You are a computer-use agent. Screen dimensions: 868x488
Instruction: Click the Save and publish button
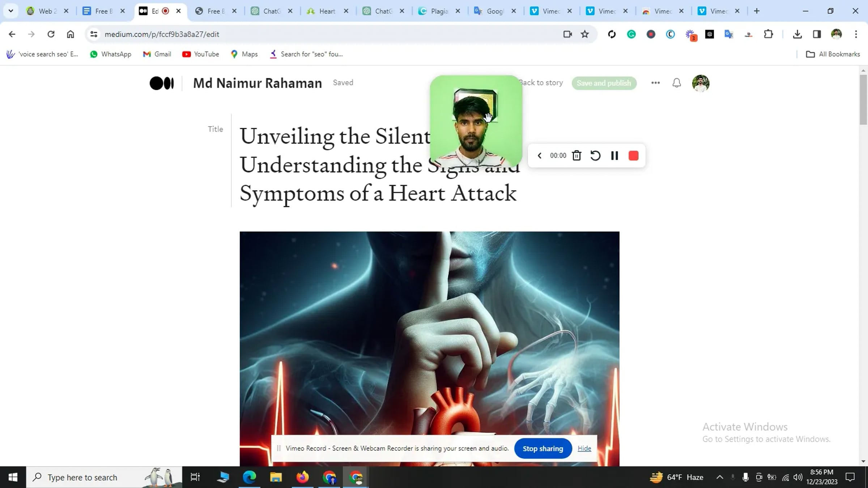point(604,83)
